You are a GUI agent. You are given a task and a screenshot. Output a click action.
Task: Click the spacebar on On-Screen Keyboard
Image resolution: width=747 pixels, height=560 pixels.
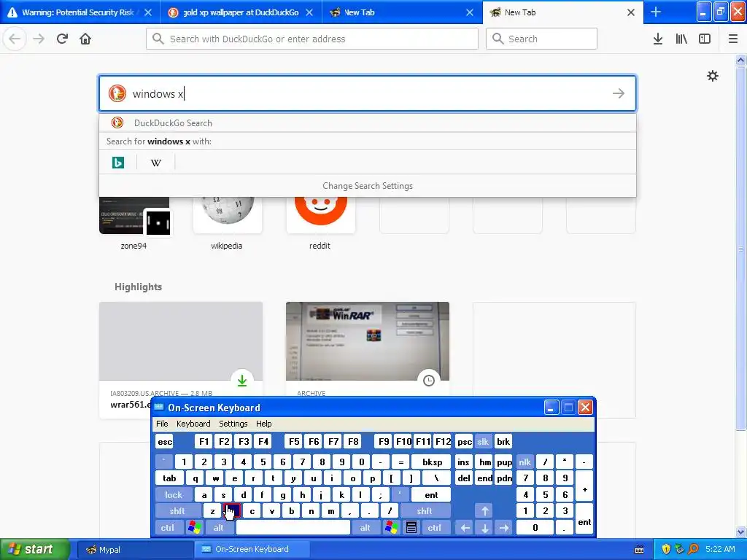pos(293,528)
